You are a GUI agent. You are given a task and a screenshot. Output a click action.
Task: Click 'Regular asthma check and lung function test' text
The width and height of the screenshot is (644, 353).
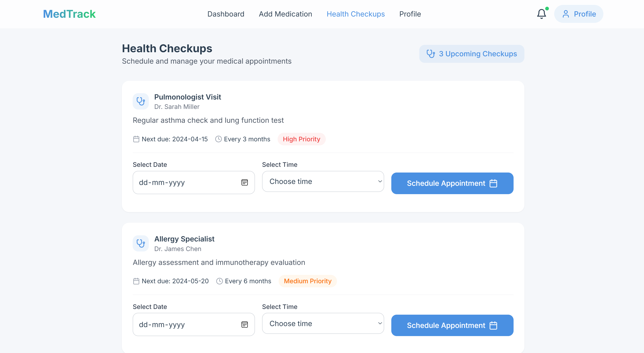coord(208,120)
